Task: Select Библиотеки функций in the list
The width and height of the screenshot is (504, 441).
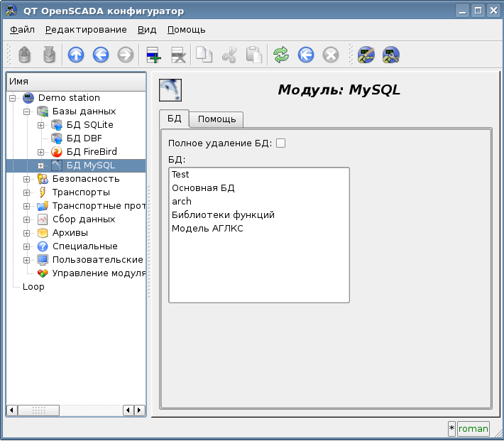Action: coord(259,215)
